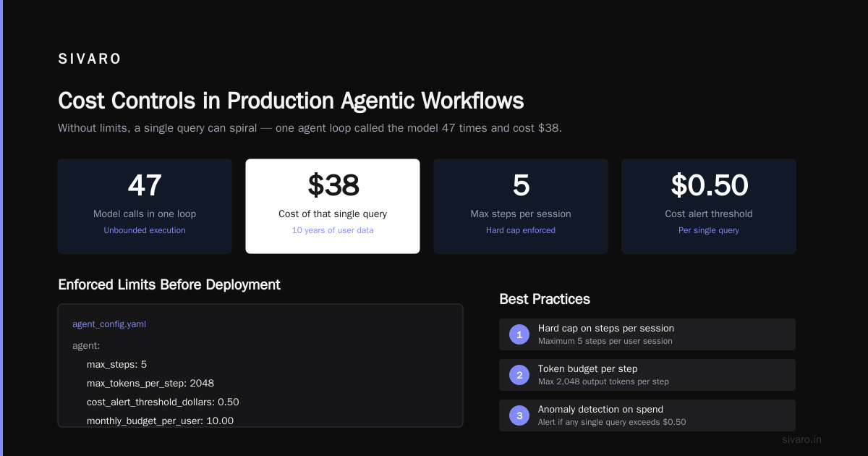Click the 'Token budget per step' title

(x=588, y=369)
